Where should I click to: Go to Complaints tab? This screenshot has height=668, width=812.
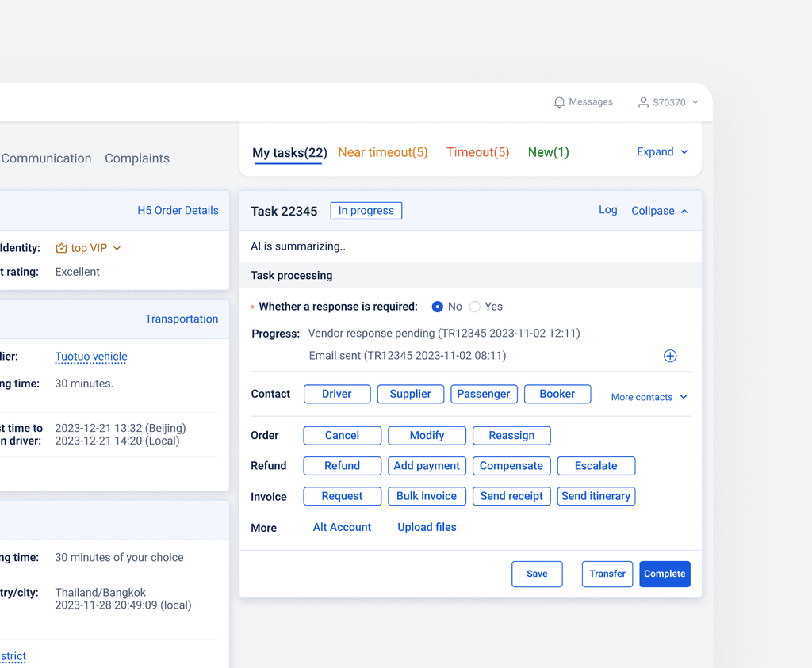click(137, 158)
